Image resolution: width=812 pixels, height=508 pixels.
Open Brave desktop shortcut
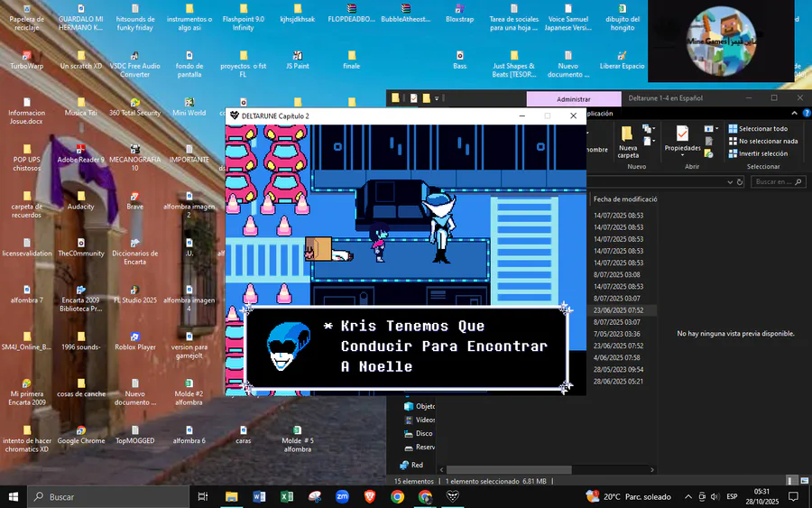pyautogui.click(x=134, y=200)
